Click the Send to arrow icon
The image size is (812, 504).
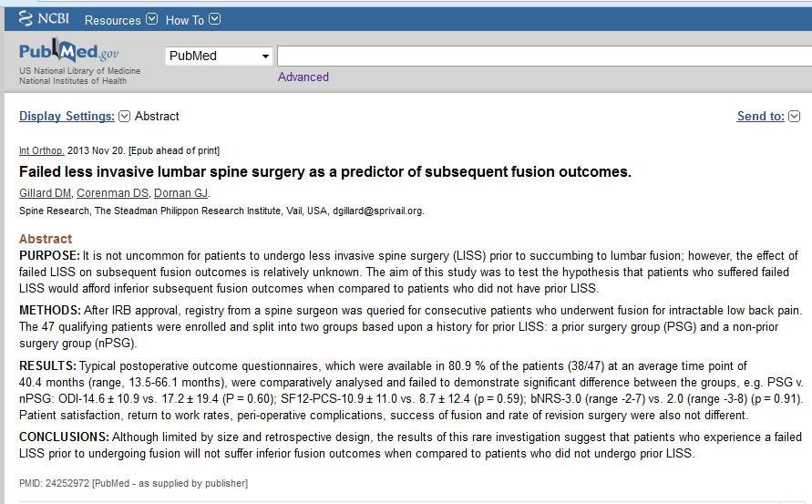pos(795,116)
